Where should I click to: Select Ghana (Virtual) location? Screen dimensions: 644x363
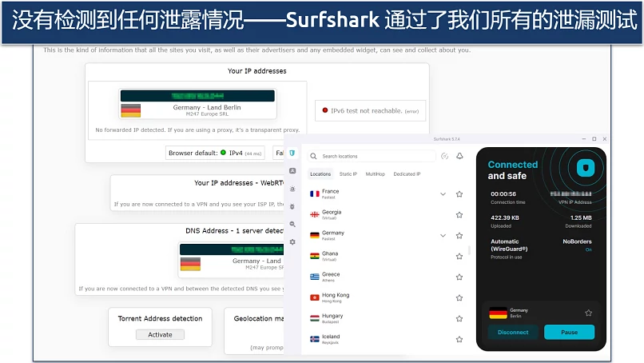point(387,256)
